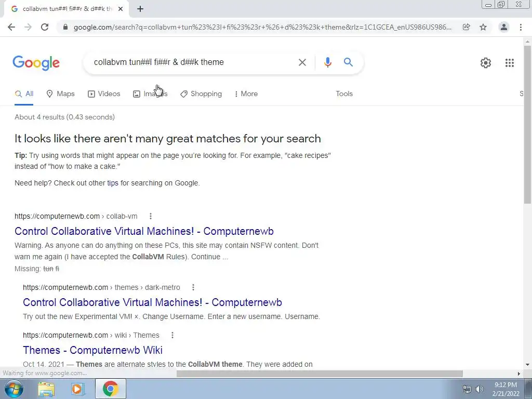This screenshot has height=399, width=532.
Task: Click the share page icon in address bar
Action: click(467, 27)
